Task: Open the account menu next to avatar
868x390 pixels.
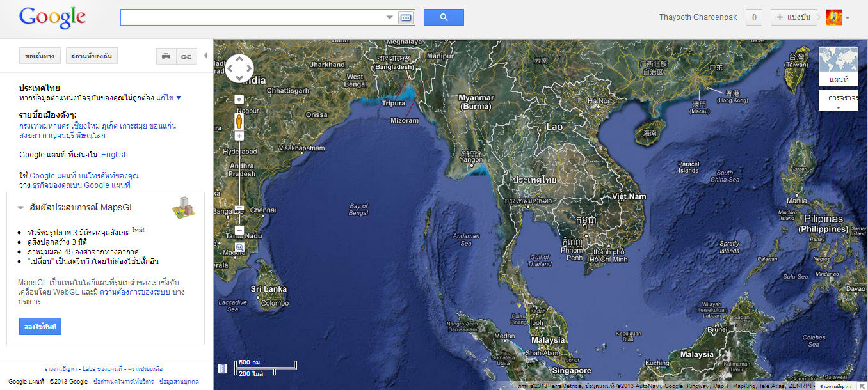Action: click(848, 18)
